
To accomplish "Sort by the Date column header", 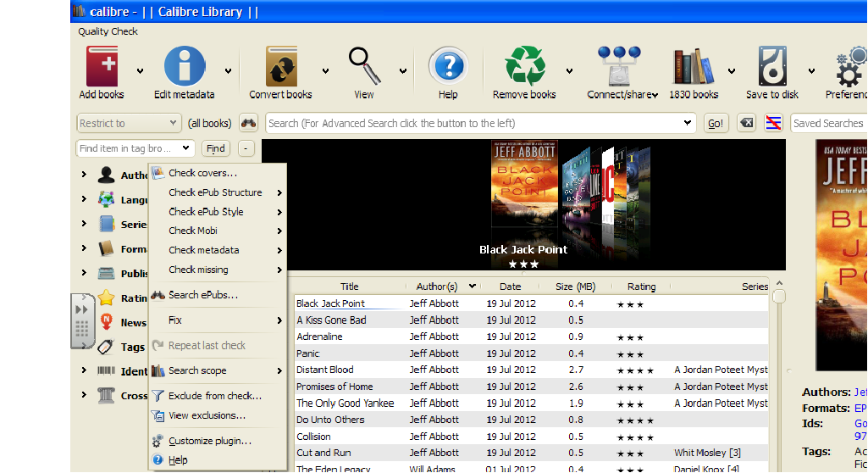I will click(510, 287).
